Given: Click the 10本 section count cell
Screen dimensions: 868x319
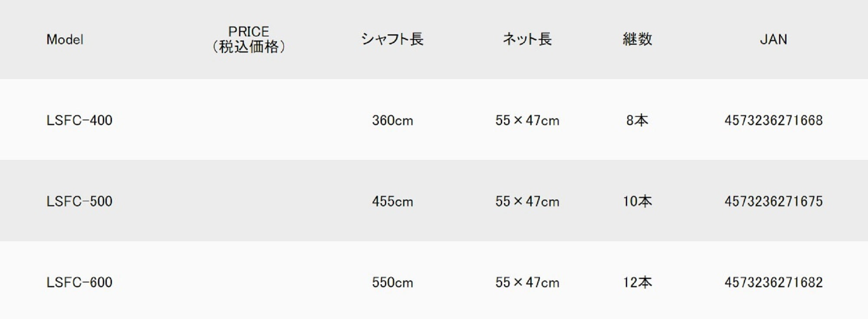Looking at the screenshot, I should coord(637,202).
